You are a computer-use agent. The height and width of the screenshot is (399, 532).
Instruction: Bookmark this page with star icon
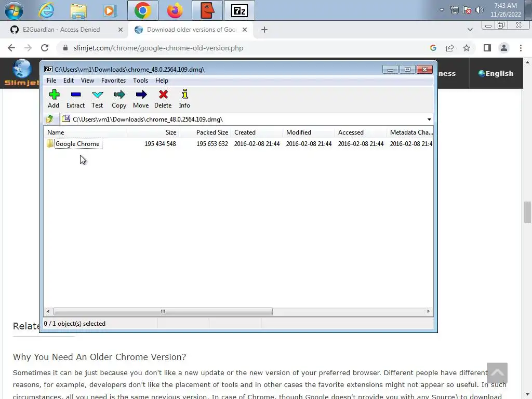(x=467, y=48)
